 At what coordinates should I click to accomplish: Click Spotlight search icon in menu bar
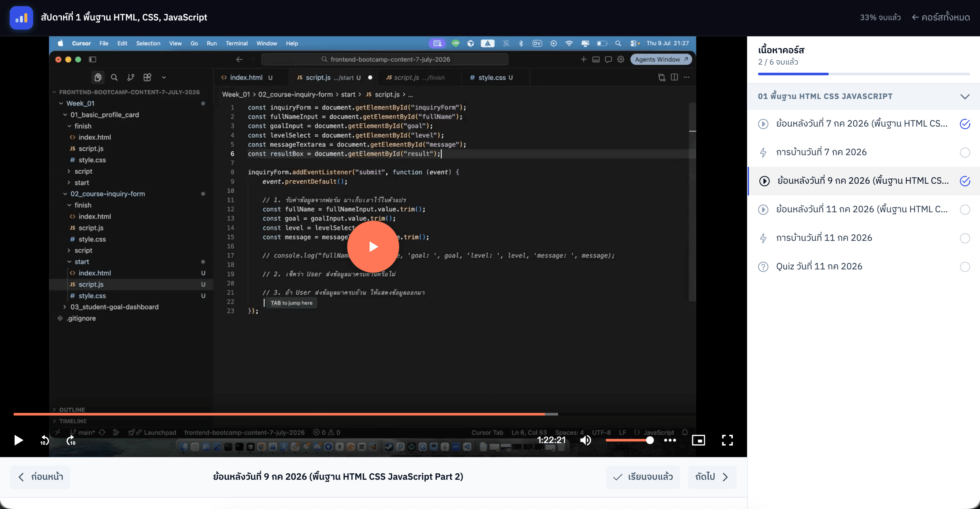(x=618, y=43)
